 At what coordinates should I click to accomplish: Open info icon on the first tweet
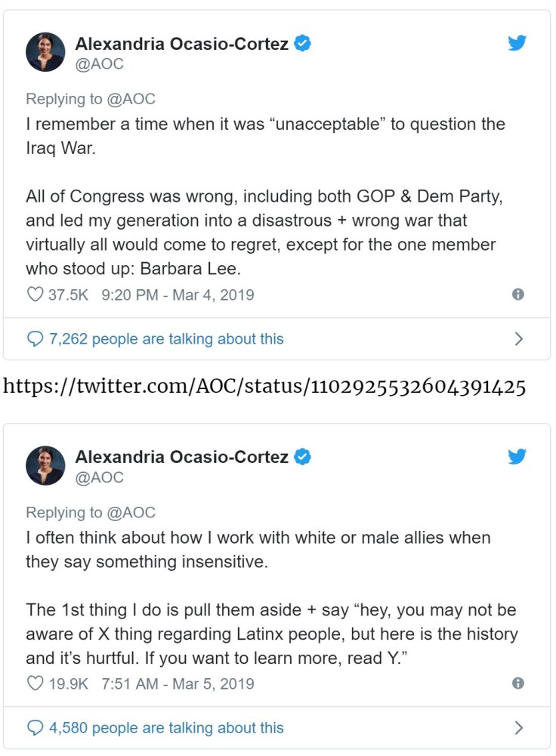[518, 295]
